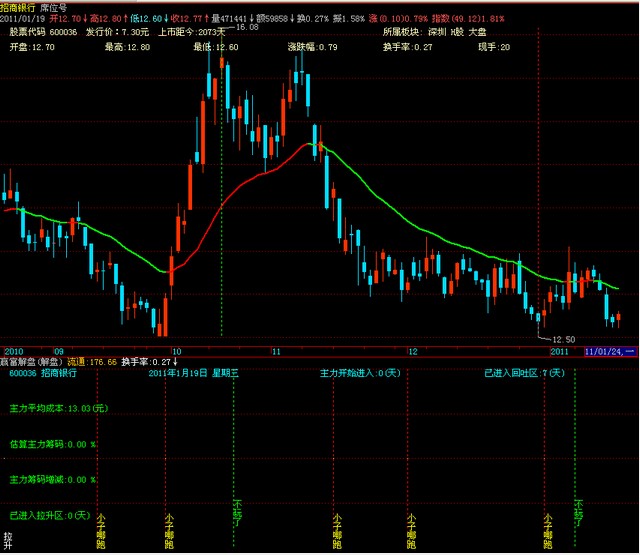
Task: Click the 已进入回吐区 7(天) indicator
Action: click(x=524, y=373)
